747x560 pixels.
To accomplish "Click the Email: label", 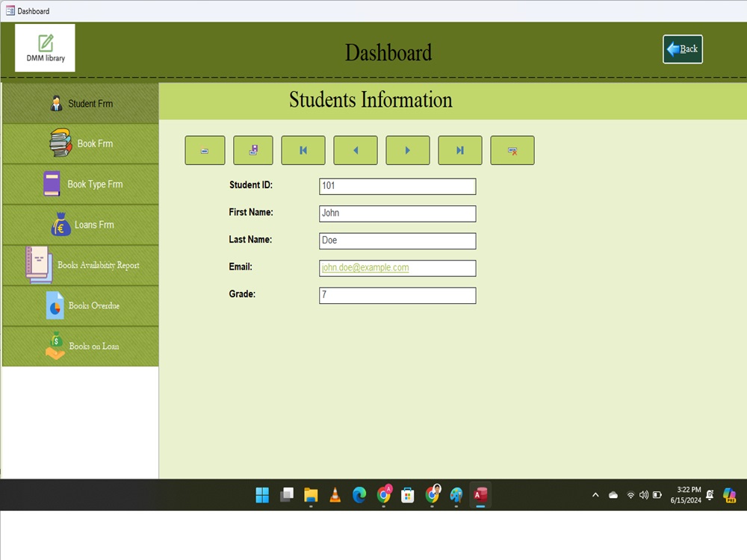I will click(241, 267).
